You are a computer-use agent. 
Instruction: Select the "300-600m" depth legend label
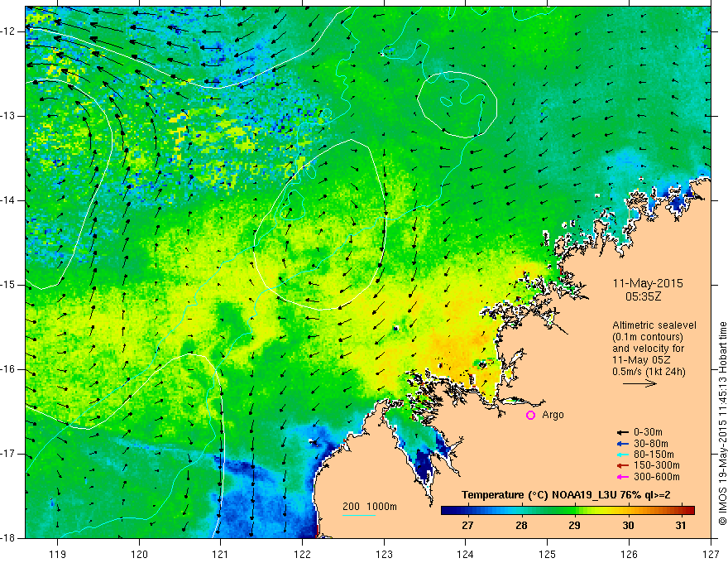point(657,477)
